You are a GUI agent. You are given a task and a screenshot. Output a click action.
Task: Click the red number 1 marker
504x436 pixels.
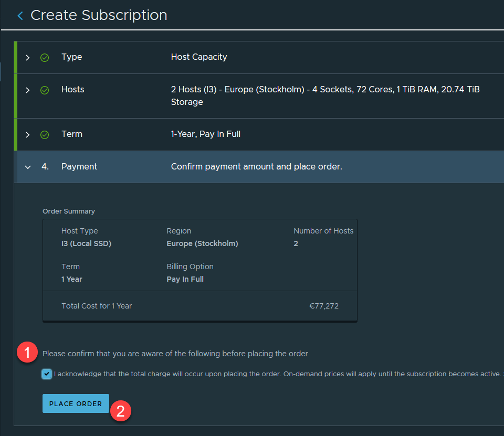coord(27,353)
